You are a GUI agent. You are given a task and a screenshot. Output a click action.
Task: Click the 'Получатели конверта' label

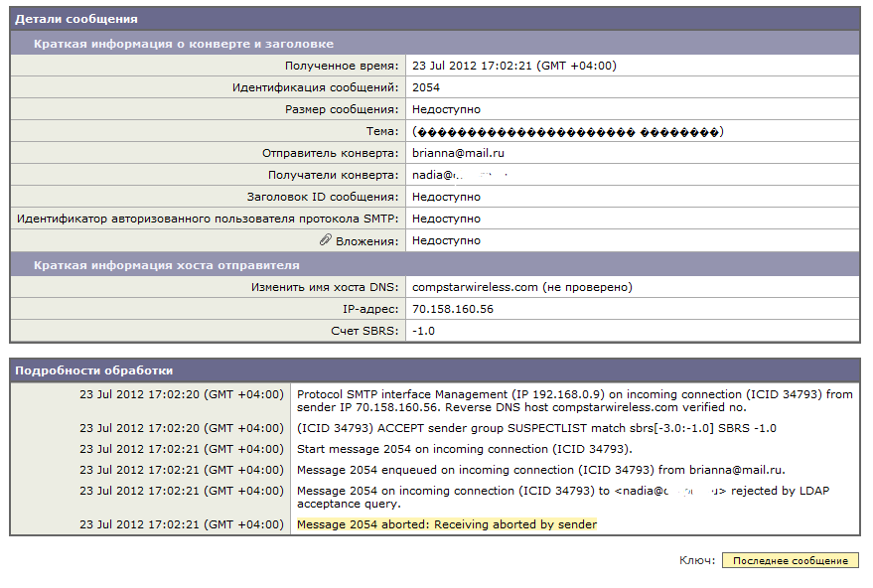coord(334,176)
